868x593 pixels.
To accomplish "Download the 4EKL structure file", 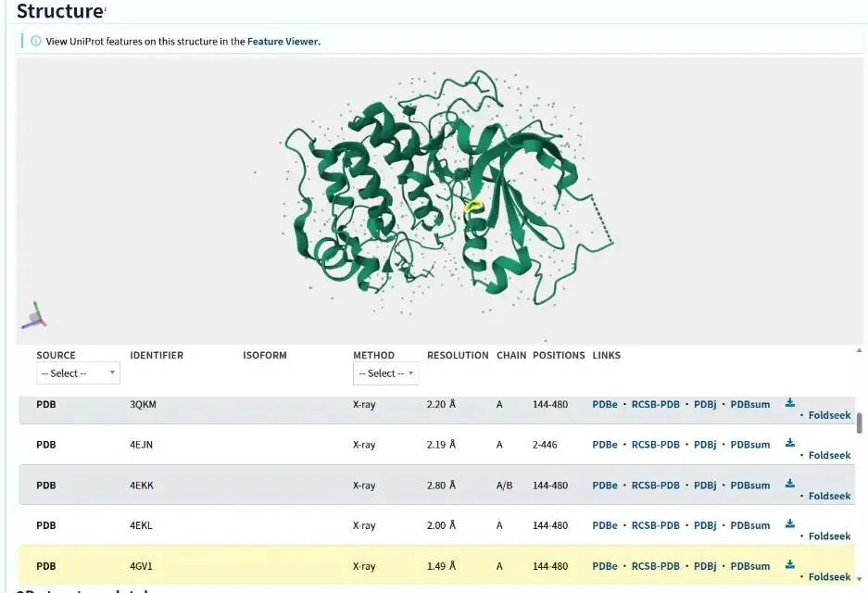I will (789, 524).
